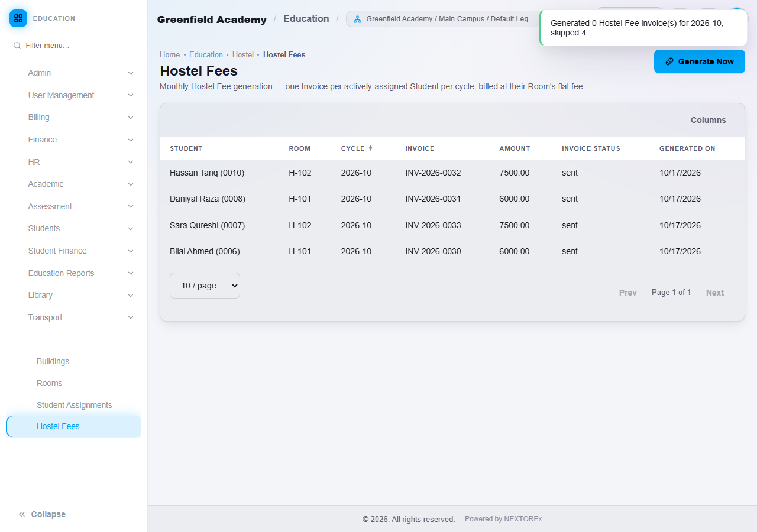Follow the Education breadcrumb link
The height and width of the screenshot is (532, 757).
pyautogui.click(x=206, y=54)
